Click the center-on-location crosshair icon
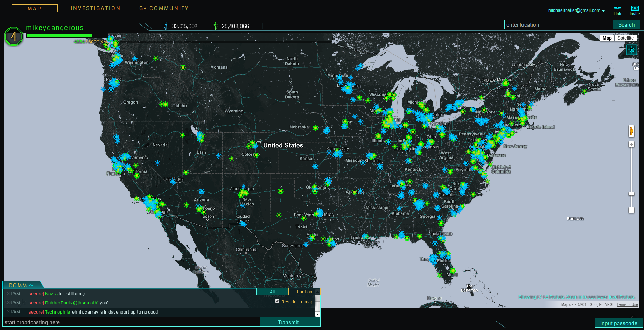The height and width of the screenshot is (330, 644). (632, 50)
